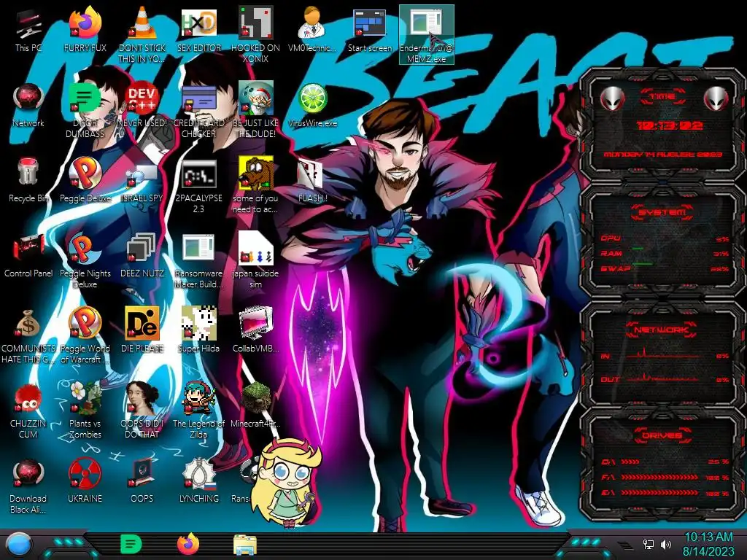747x560 pixels.
Task: Click the Start orb on the taskbar
Action: (x=18, y=544)
